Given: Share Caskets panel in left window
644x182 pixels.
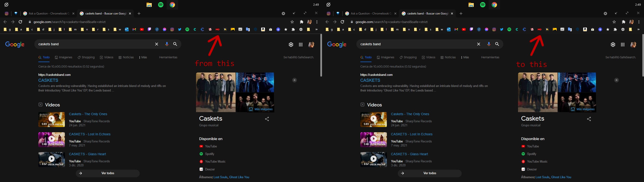Looking at the screenshot, I should pos(267,119).
